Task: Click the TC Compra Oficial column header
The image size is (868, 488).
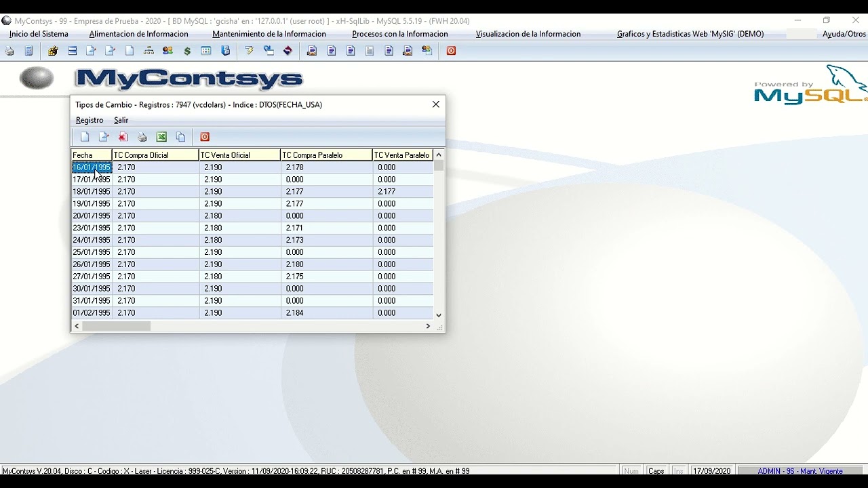Action: pyautogui.click(x=155, y=155)
